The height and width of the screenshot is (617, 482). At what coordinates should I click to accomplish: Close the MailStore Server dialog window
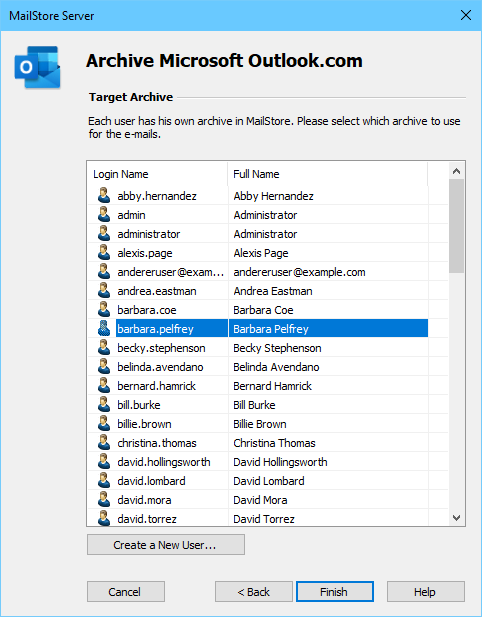[466, 15]
